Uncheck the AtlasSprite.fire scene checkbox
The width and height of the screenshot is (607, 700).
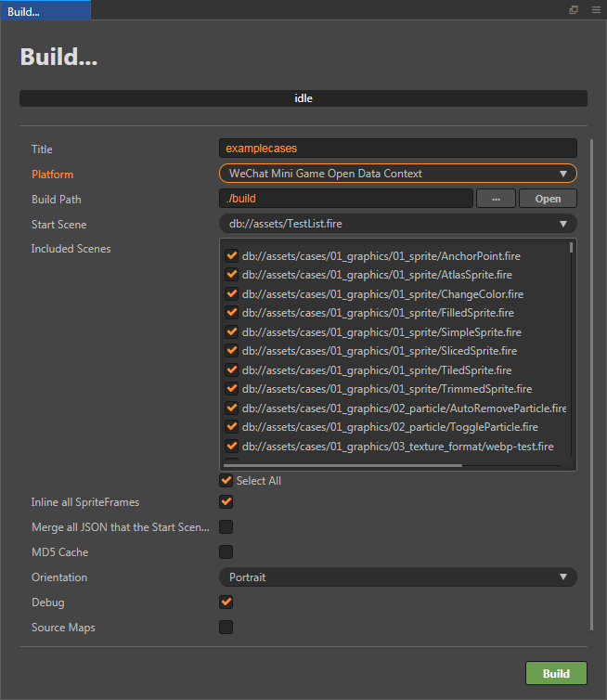click(232, 274)
